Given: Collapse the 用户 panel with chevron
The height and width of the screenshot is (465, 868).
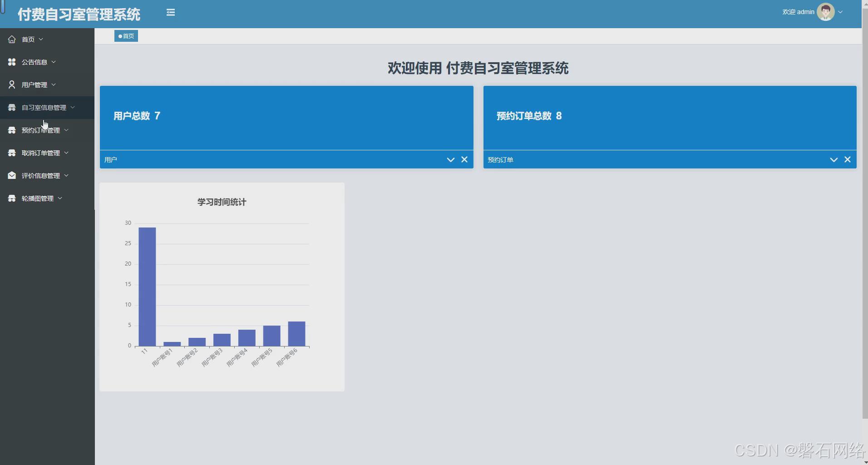Looking at the screenshot, I should coord(450,159).
